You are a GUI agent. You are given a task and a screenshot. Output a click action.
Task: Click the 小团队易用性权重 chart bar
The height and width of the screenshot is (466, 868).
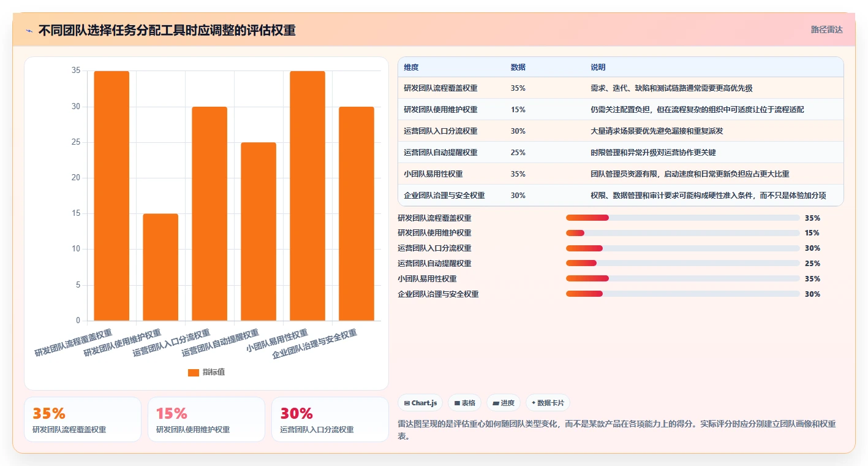coord(308,196)
